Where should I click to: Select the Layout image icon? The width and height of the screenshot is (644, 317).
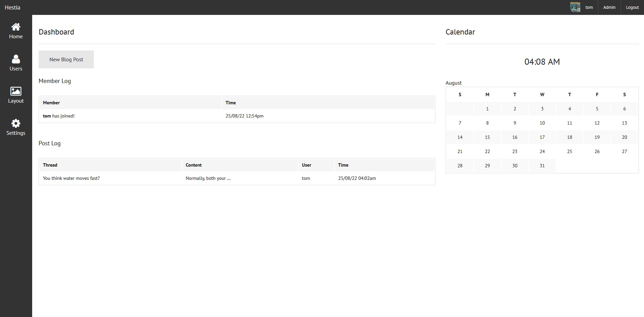[16, 91]
